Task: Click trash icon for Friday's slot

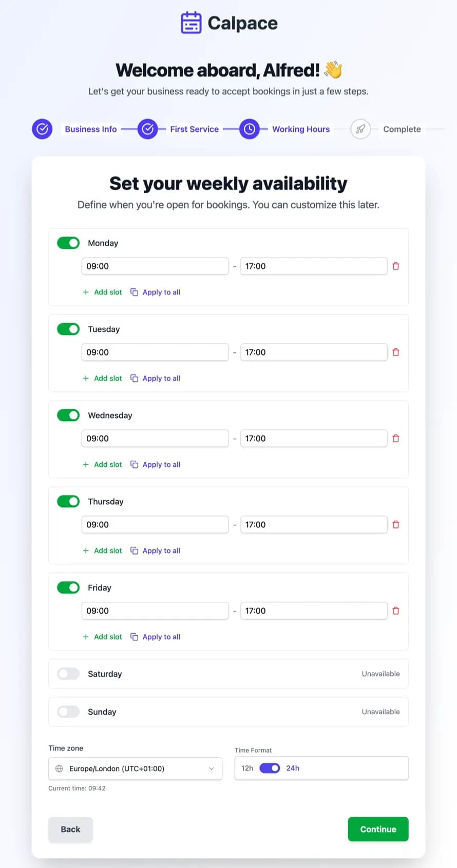Action: click(x=396, y=611)
